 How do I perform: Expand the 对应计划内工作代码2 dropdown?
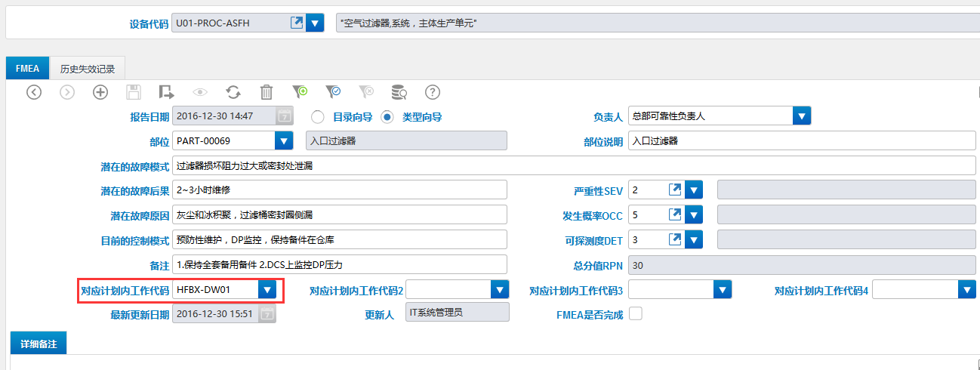500,289
